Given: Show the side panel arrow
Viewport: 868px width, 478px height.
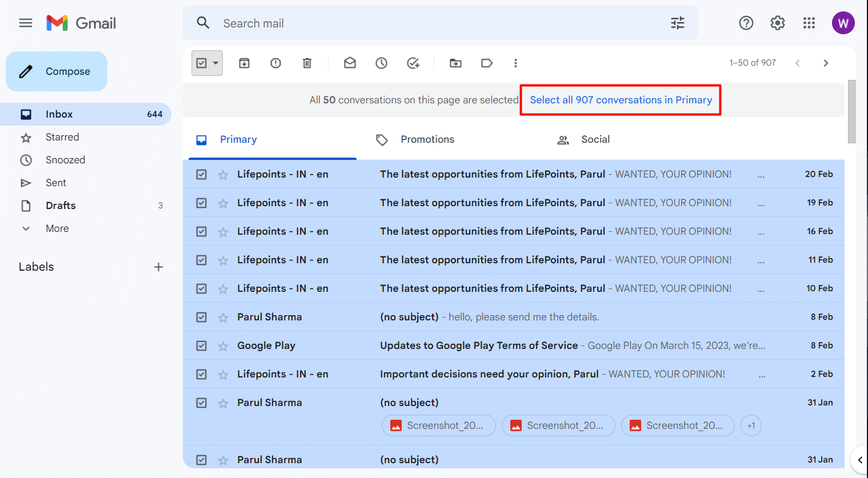Looking at the screenshot, I should tap(859, 460).
